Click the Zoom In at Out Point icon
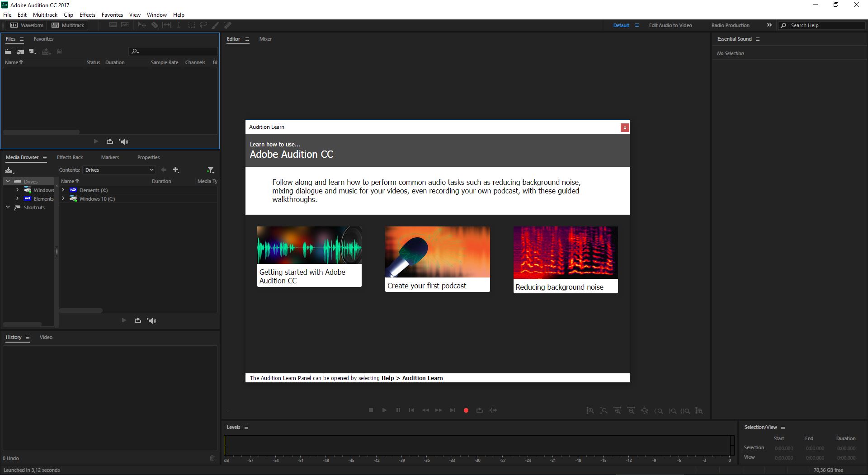 click(672, 411)
